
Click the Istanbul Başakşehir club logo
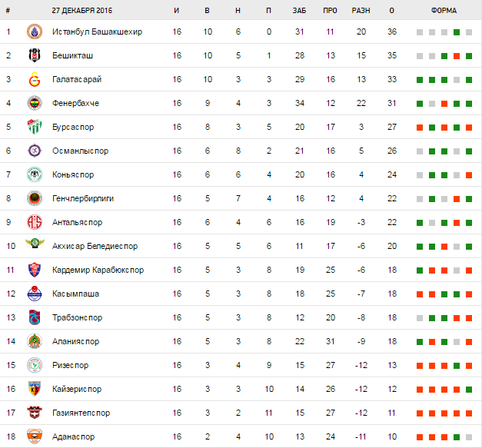click(34, 32)
